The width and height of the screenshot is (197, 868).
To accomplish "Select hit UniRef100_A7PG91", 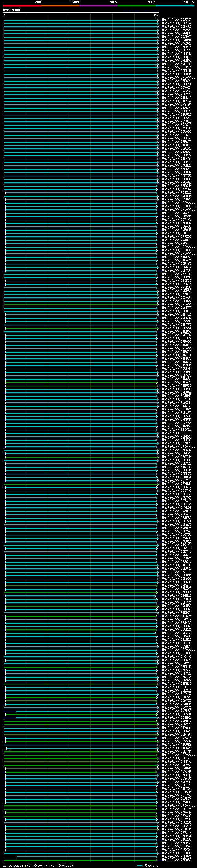I will [177, 81].
